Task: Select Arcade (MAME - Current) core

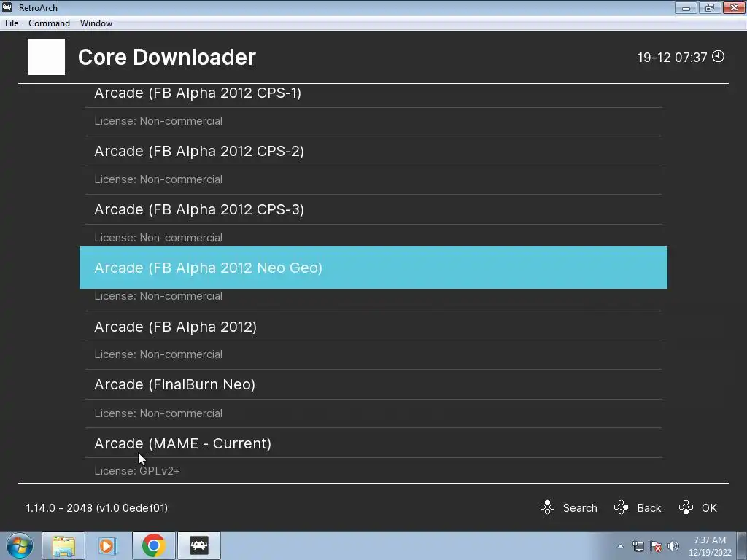Action: click(x=373, y=443)
